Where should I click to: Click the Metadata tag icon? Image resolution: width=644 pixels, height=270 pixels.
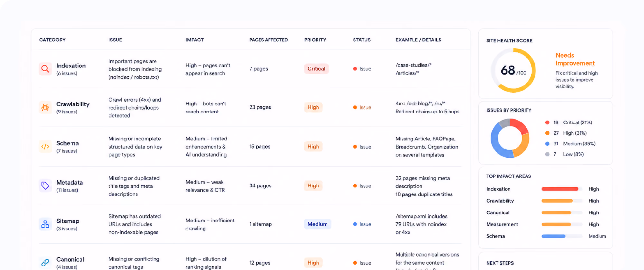pos(45,185)
